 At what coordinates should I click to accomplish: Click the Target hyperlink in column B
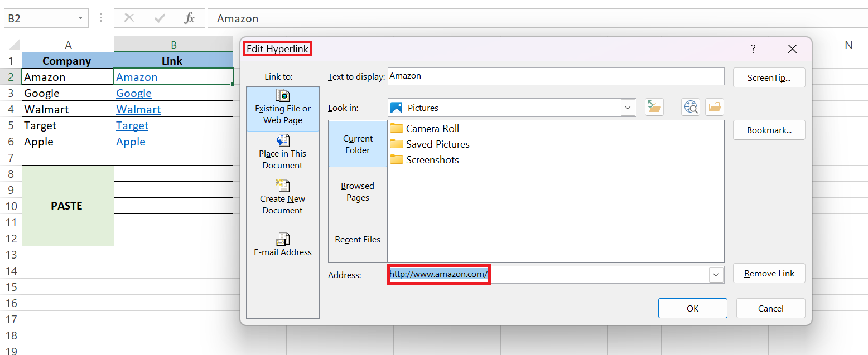click(132, 126)
